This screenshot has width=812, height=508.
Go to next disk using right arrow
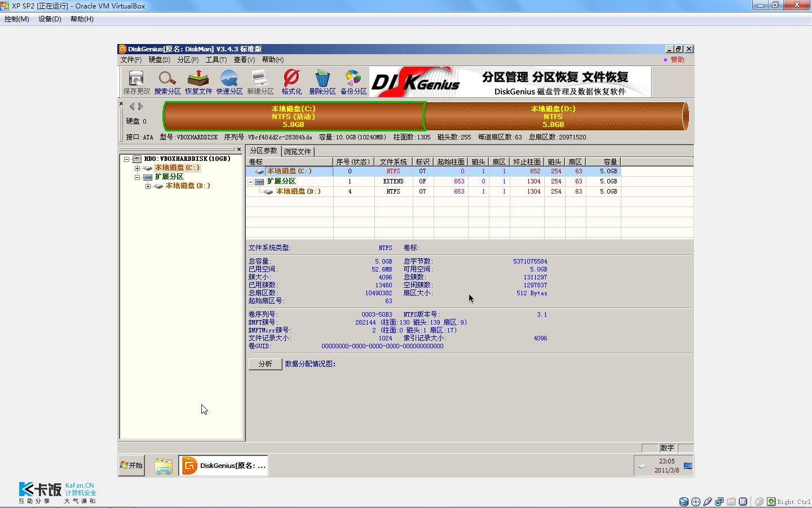(x=140, y=106)
